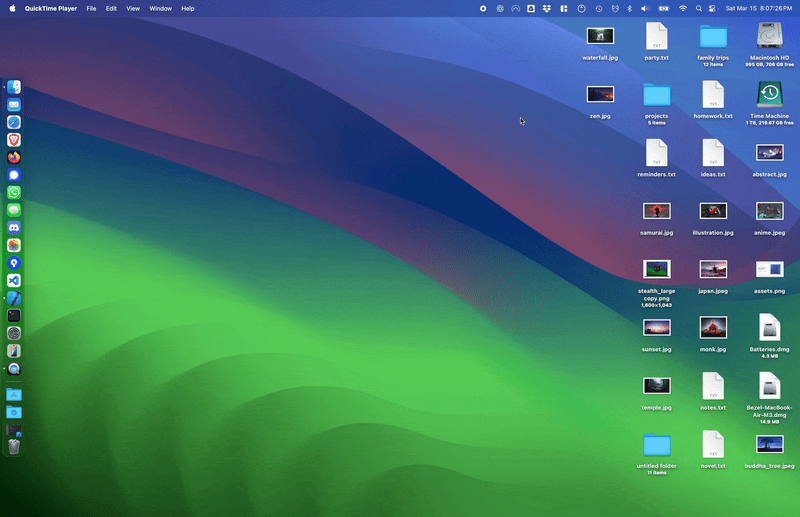
Task: Select the samurai.jpg desktop thumbnail
Action: 657,211
